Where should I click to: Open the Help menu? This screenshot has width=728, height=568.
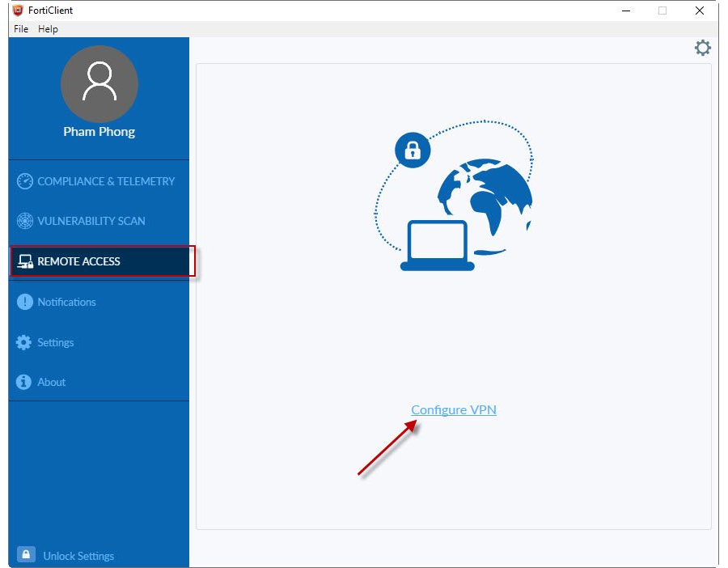pos(49,29)
